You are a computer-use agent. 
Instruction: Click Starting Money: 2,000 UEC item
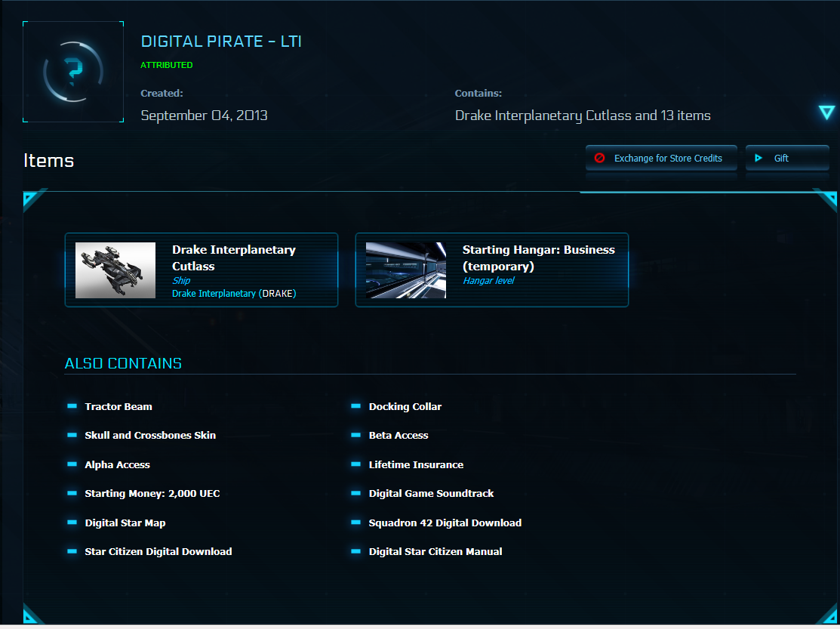(152, 493)
